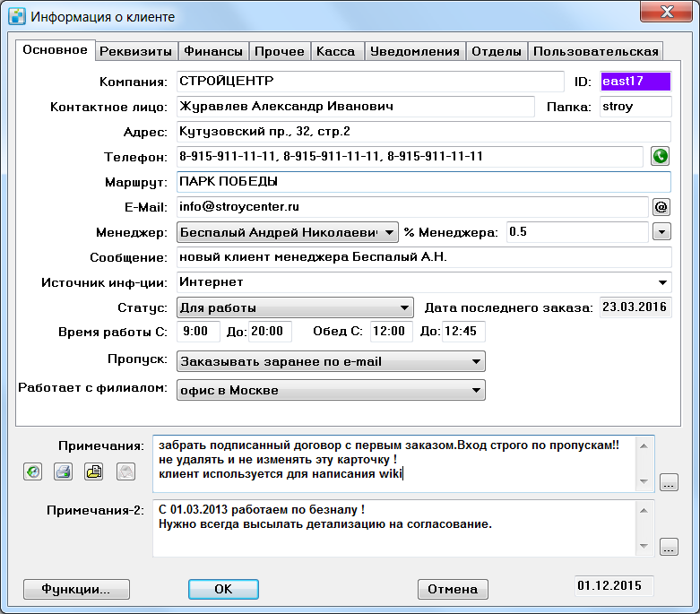The image size is (700, 614).
Task: Click the Обед С 12:00 field
Action: click(x=392, y=332)
